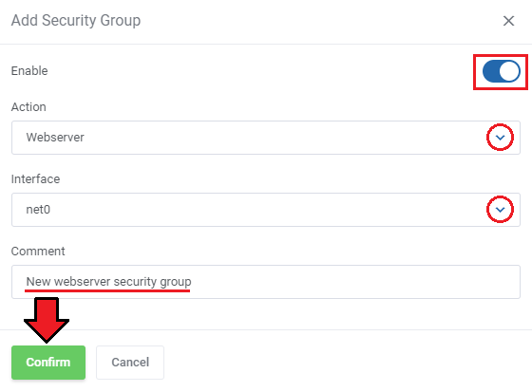Viewport: 532px width, 392px height.
Task: Click the Comment field label
Action: (x=38, y=252)
